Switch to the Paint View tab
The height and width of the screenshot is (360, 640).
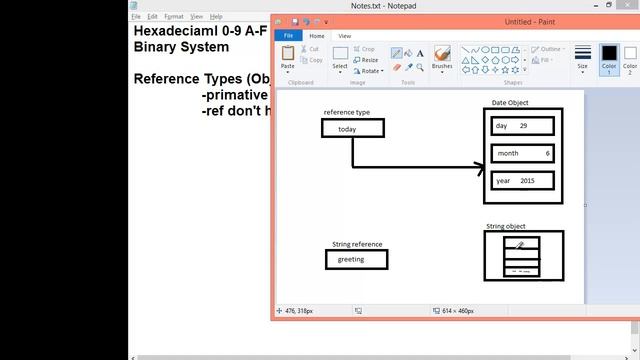tap(344, 36)
